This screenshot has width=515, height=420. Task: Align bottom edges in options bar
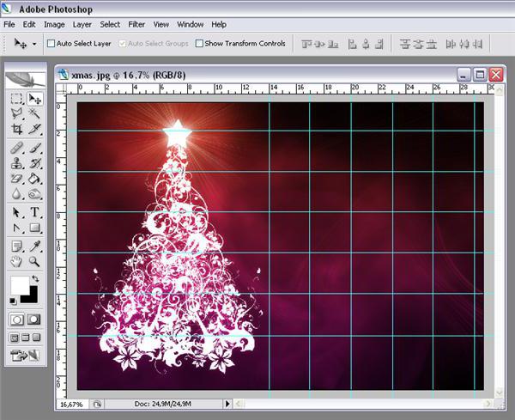(333, 44)
